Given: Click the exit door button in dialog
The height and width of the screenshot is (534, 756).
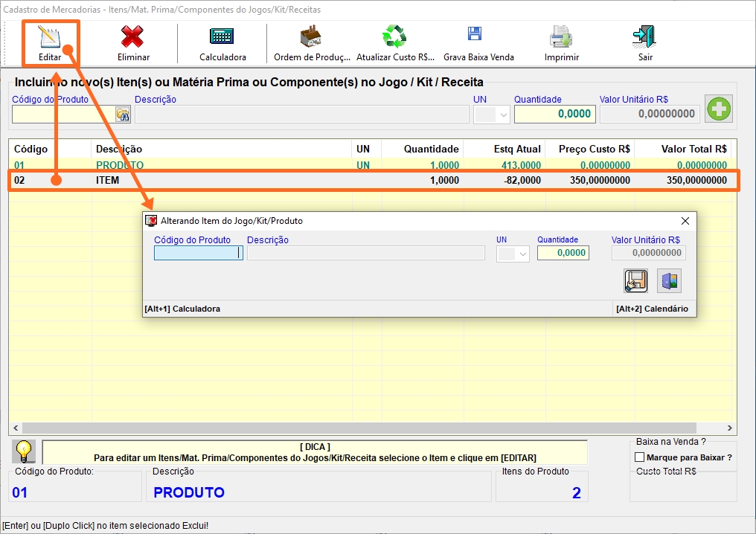Looking at the screenshot, I should tap(669, 280).
